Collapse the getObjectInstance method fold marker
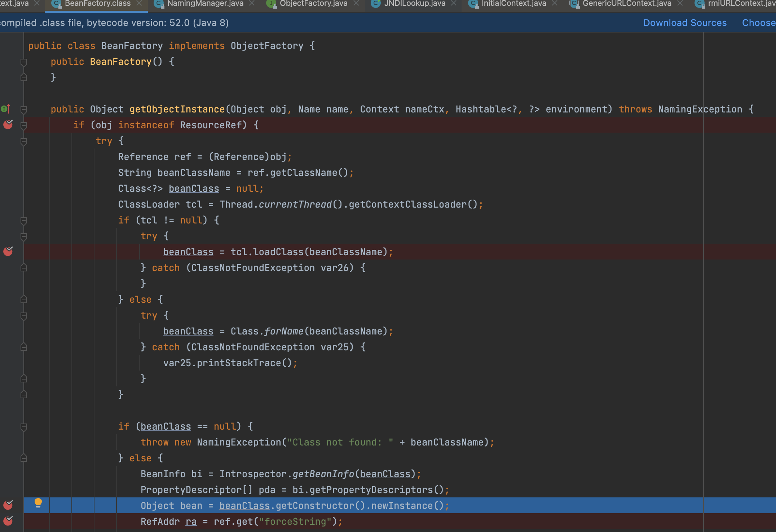The height and width of the screenshot is (532, 776). pyautogui.click(x=24, y=110)
